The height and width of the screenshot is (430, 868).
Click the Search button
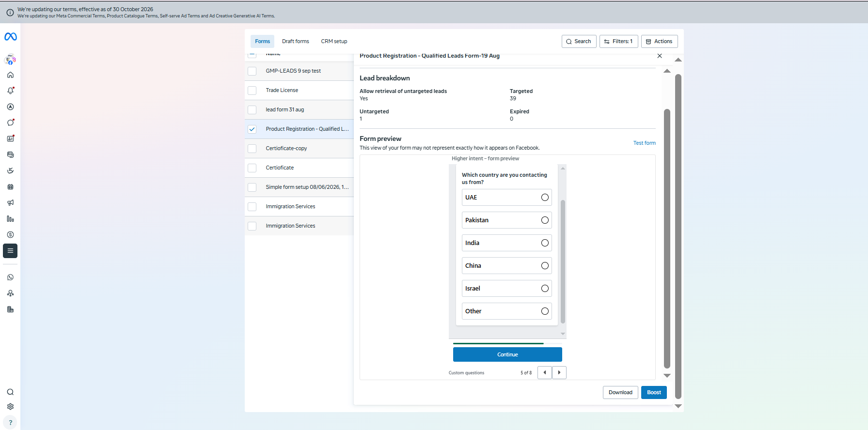579,42
